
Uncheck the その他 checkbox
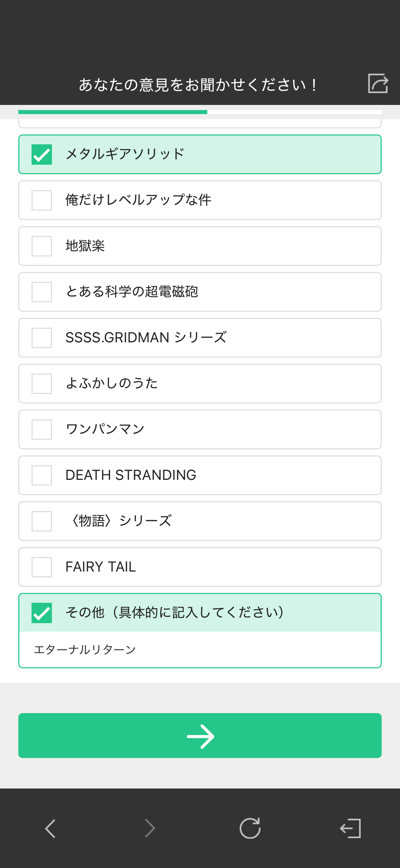pos(42,613)
